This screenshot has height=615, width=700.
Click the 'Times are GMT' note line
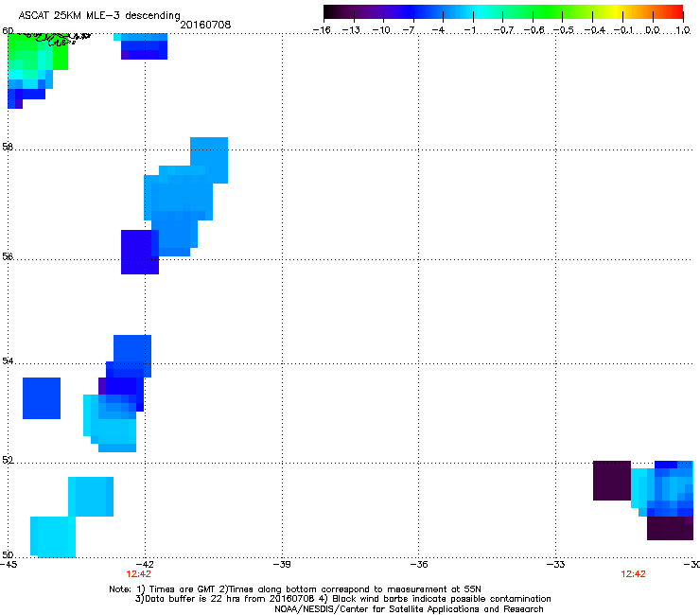295,589
